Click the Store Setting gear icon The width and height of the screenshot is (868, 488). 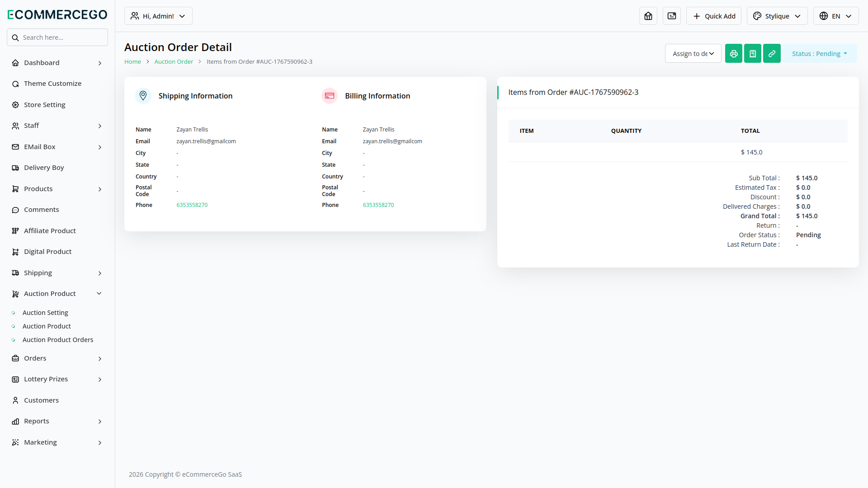point(15,105)
